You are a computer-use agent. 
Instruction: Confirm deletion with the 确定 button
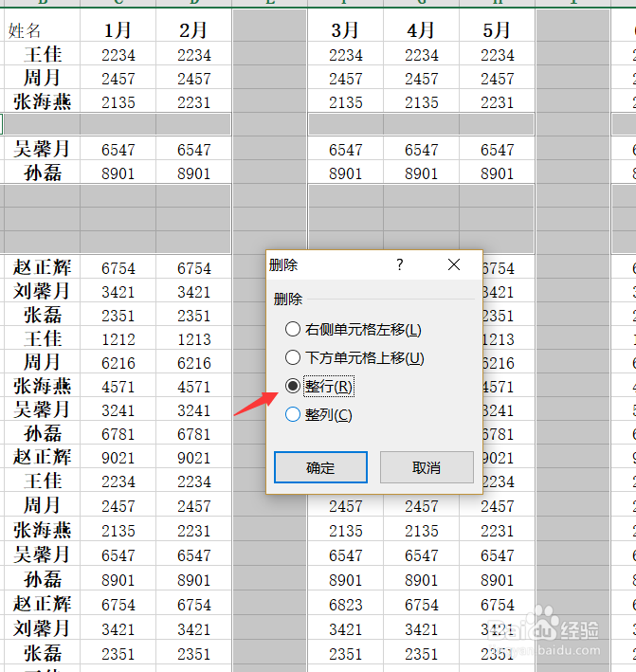[x=320, y=467]
